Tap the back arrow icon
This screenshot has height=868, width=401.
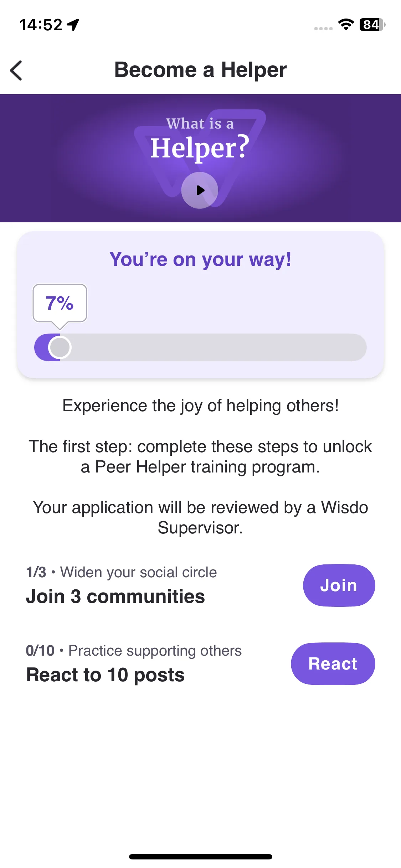[x=16, y=70]
